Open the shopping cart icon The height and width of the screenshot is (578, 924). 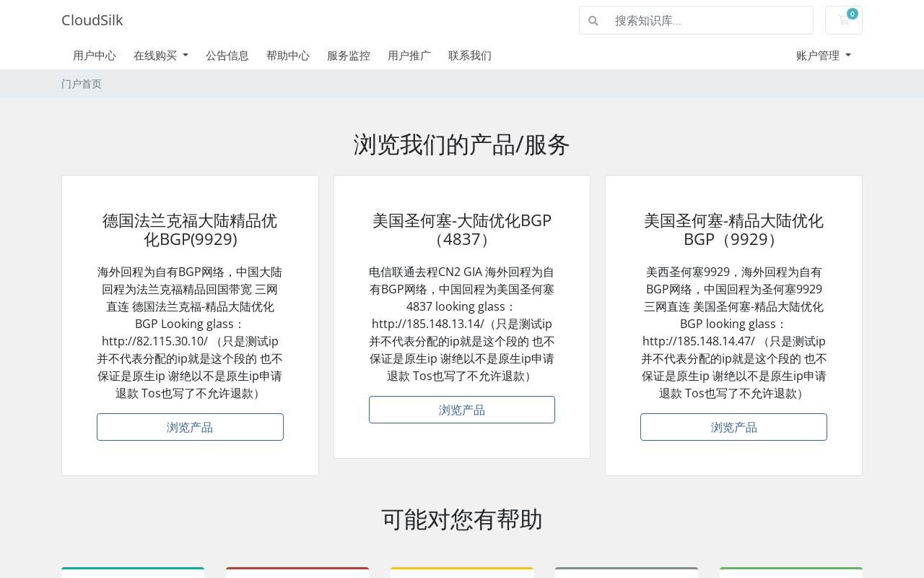843,20
